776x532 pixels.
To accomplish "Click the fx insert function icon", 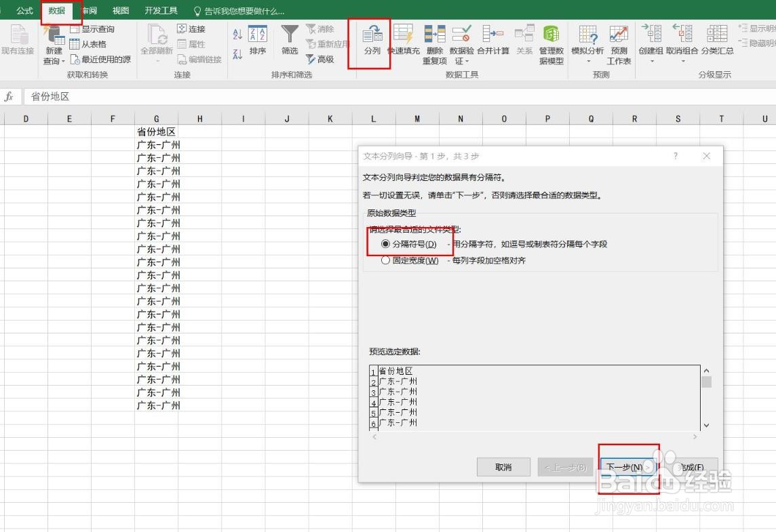I will [9, 96].
